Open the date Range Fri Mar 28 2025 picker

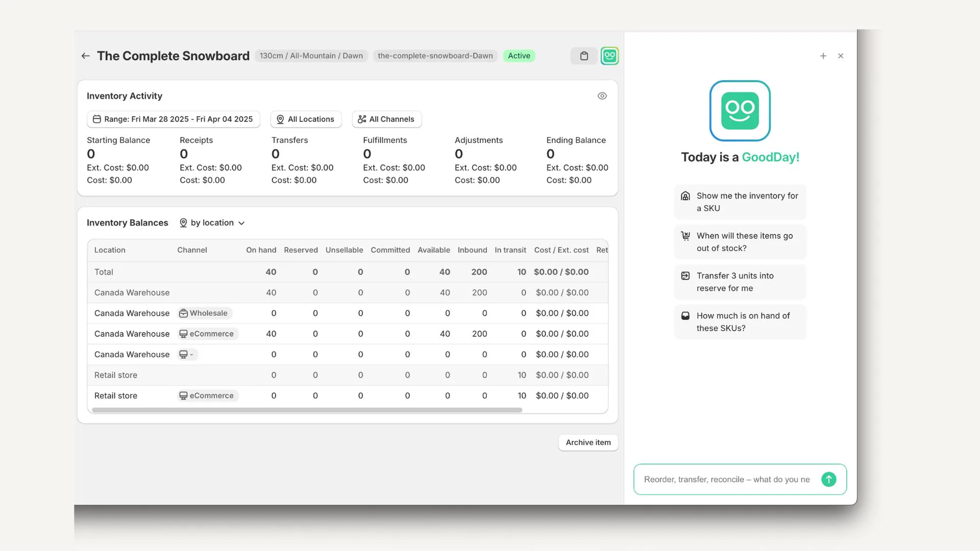click(x=174, y=119)
